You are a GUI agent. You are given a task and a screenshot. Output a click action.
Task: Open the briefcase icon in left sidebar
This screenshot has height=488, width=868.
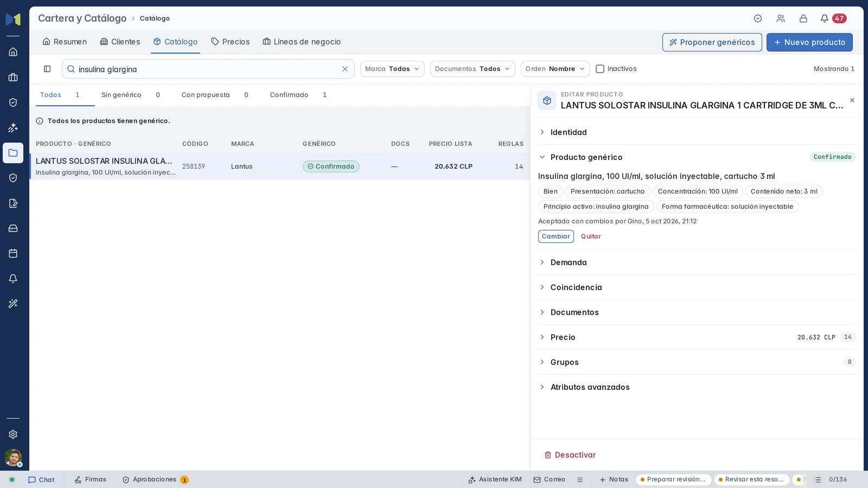click(x=13, y=78)
